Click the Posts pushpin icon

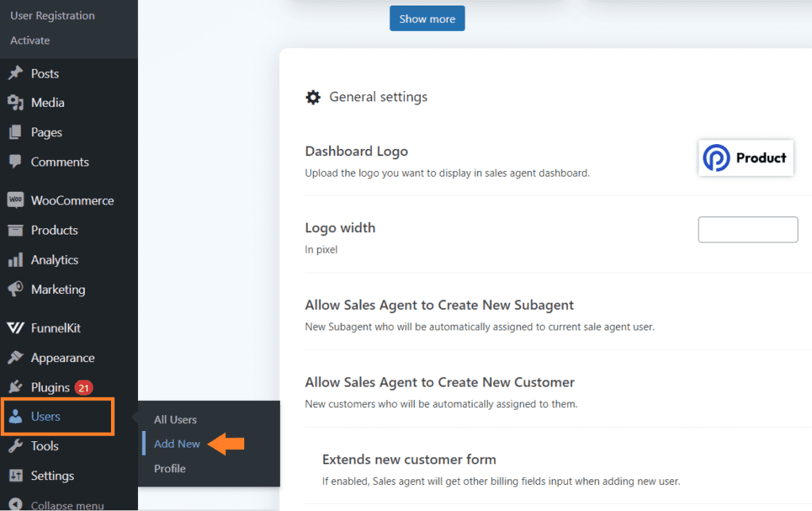pos(16,73)
